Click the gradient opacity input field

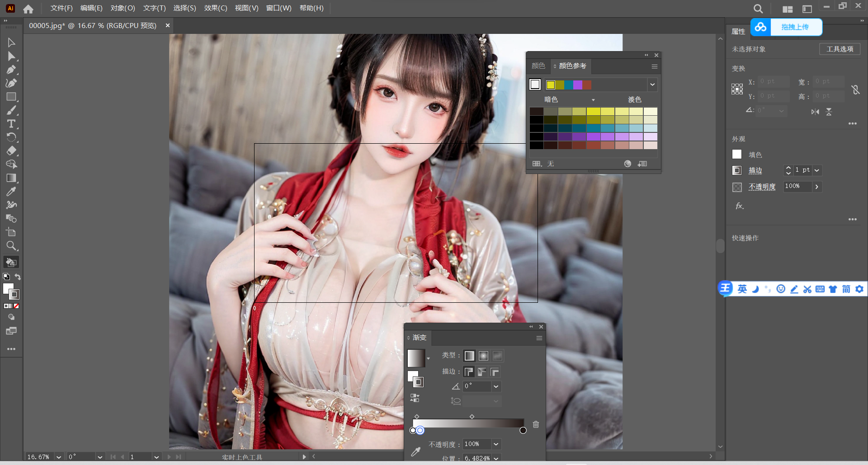476,444
